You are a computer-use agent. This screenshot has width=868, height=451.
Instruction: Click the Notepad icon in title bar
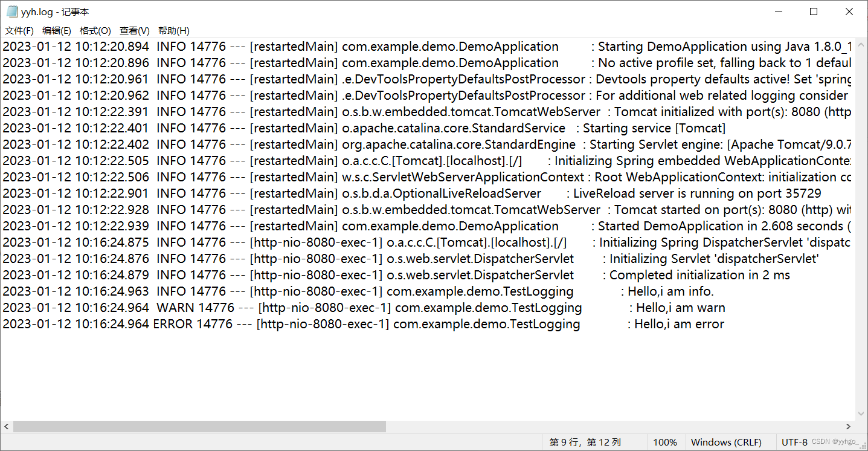tap(11, 11)
